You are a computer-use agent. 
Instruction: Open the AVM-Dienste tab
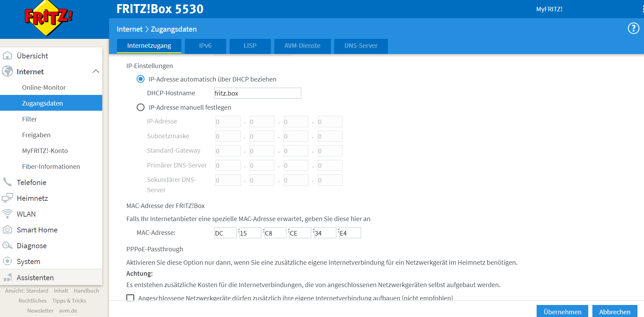tap(302, 46)
